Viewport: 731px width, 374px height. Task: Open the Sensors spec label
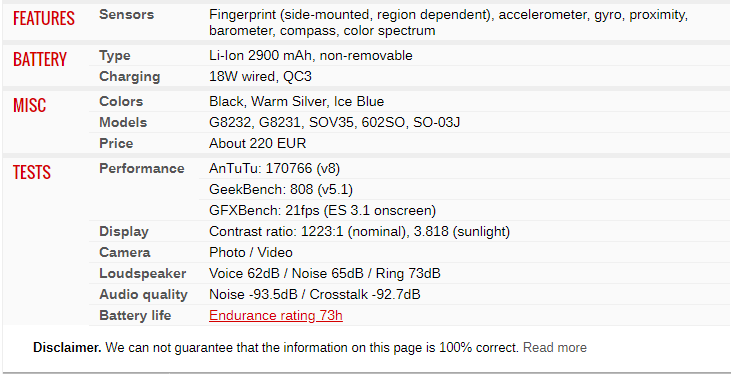click(x=126, y=14)
